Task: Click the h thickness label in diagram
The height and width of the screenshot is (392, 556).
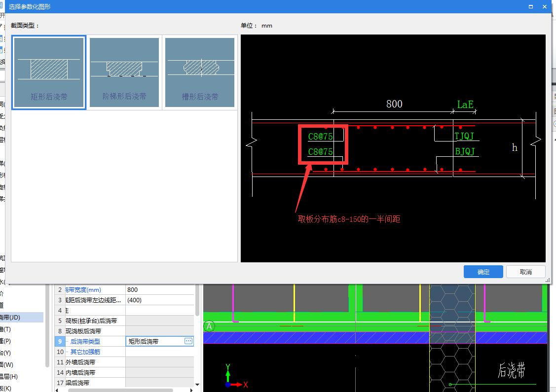Action: (x=515, y=147)
